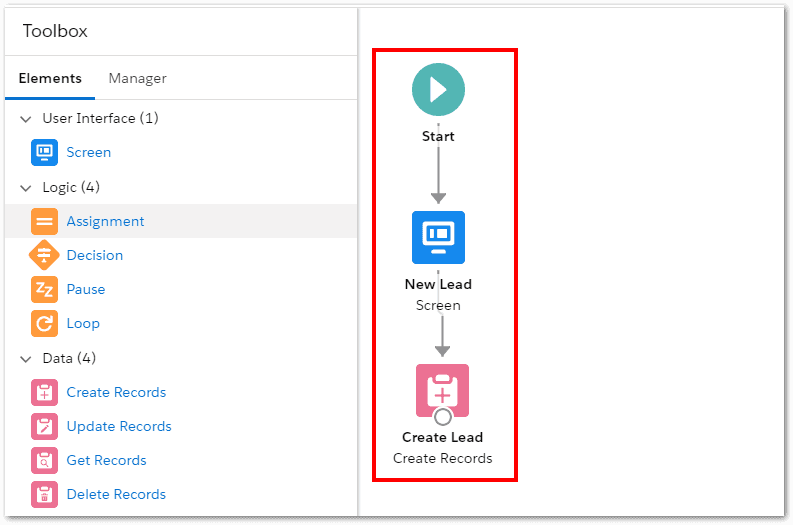
Task: Click the Decision text link
Action: click(x=95, y=256)
